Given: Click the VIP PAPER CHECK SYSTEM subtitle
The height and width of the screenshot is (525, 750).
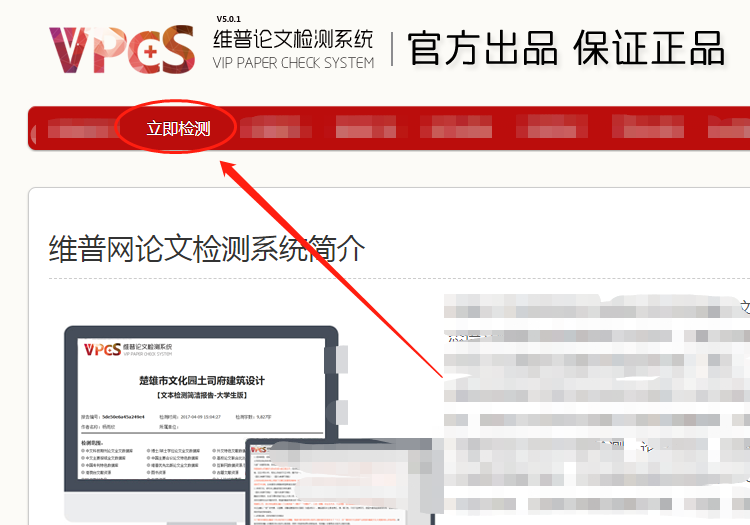Looking at the screenshot, I should click(293, 63).
